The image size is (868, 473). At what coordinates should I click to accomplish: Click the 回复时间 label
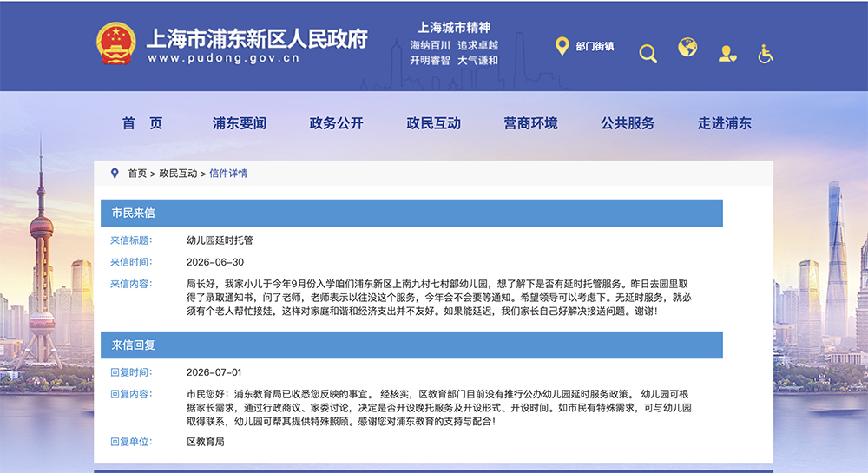131,372
